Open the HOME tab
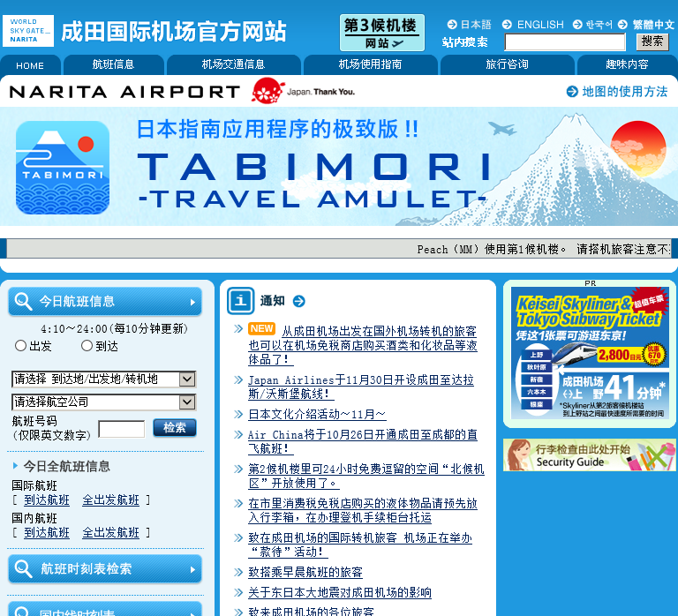 30,65
